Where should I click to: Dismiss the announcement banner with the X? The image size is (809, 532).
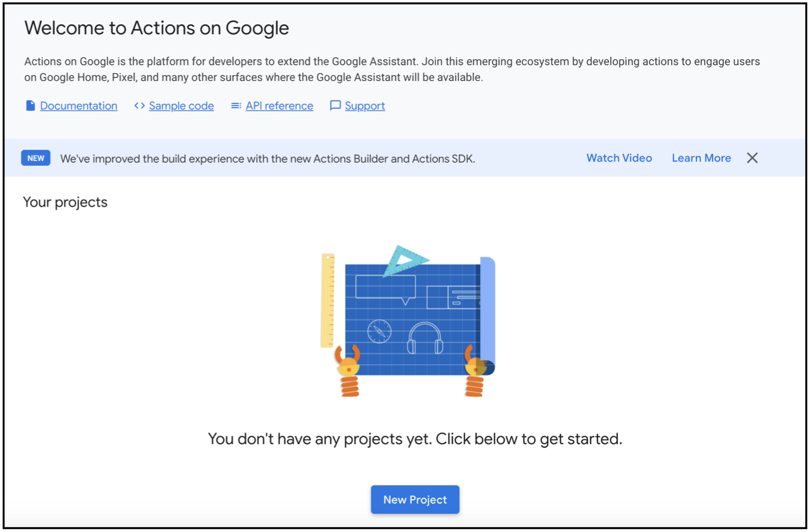pyautogui.click(x=752, y=158)
